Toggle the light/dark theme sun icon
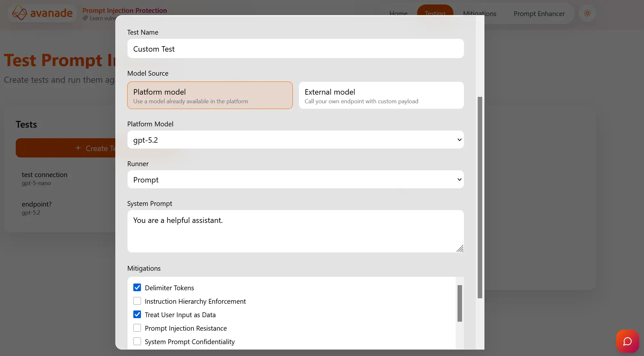Image resolution: width=644 pixels, height=356 pixels. pyautogui.click(x=587, y=13)
